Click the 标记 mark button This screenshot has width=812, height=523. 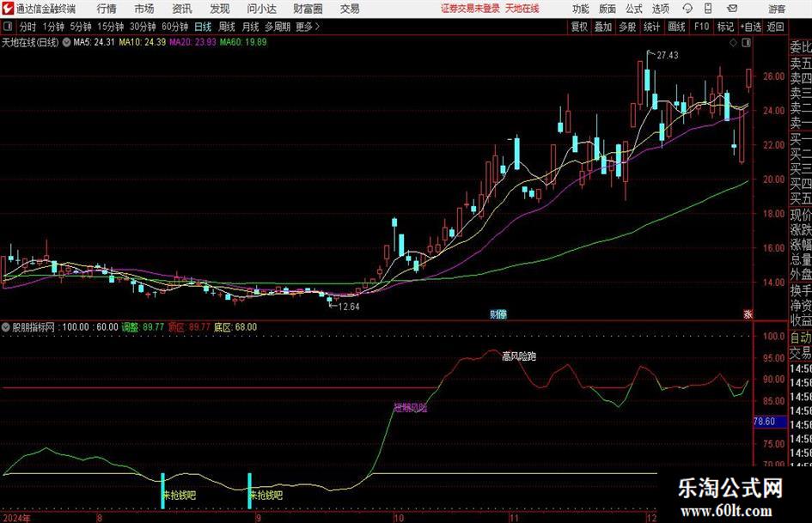pyautogui.click(x=725, y=27)
